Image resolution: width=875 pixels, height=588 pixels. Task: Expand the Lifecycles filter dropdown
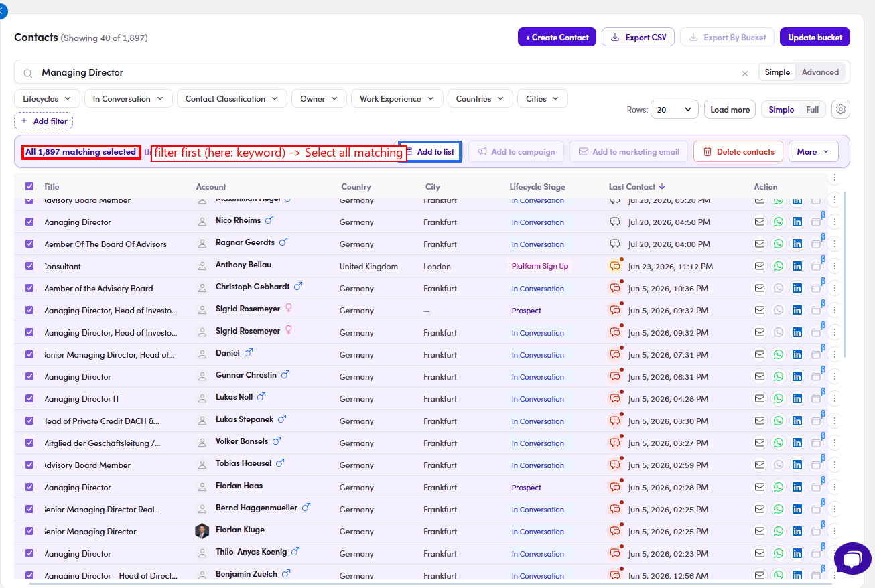coord(47,98)
